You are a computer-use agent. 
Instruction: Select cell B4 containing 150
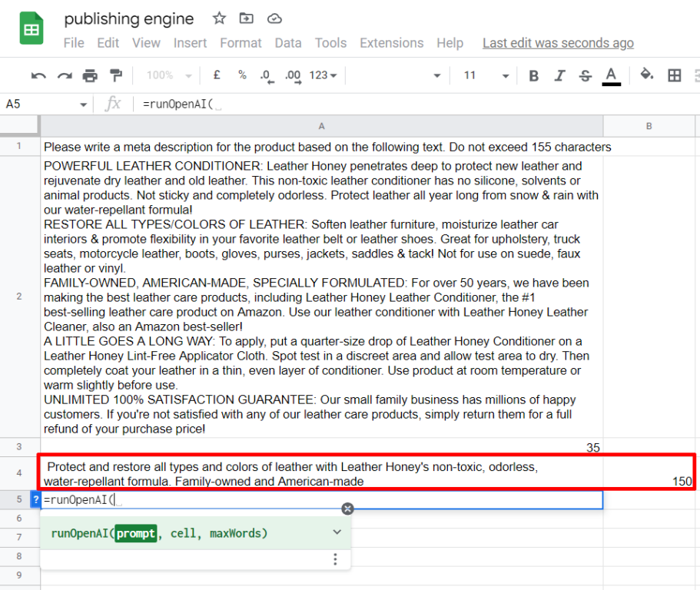click(649, 473)
